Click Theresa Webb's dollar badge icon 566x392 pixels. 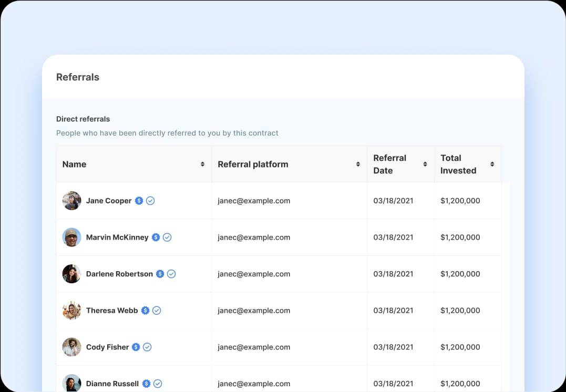point(145,311)
